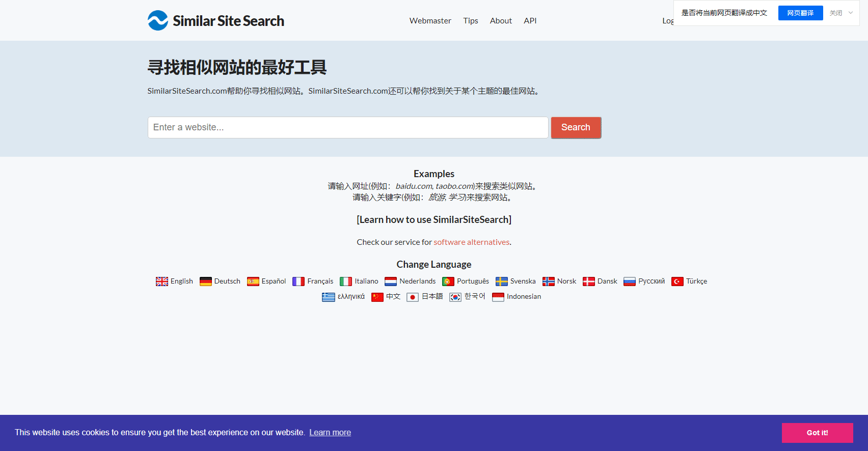Open the API nav link
Screen dimensions: 868x451
pos(530,21)
